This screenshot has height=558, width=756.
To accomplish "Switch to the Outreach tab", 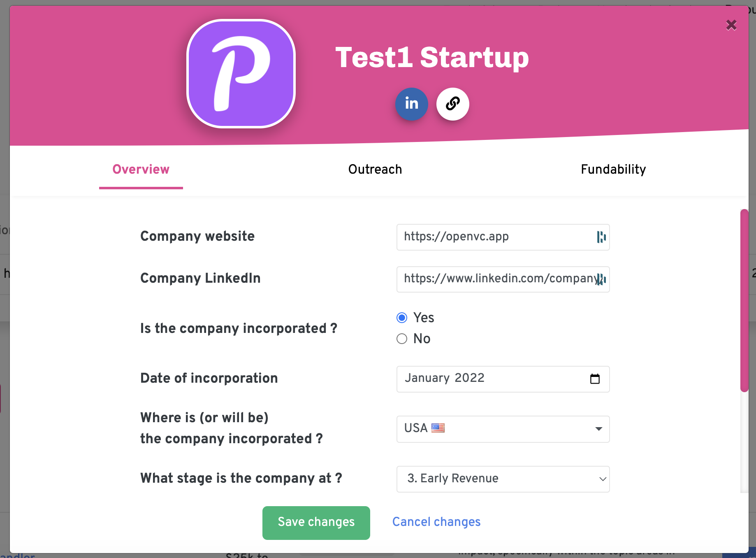I will (x=375, y=169).
